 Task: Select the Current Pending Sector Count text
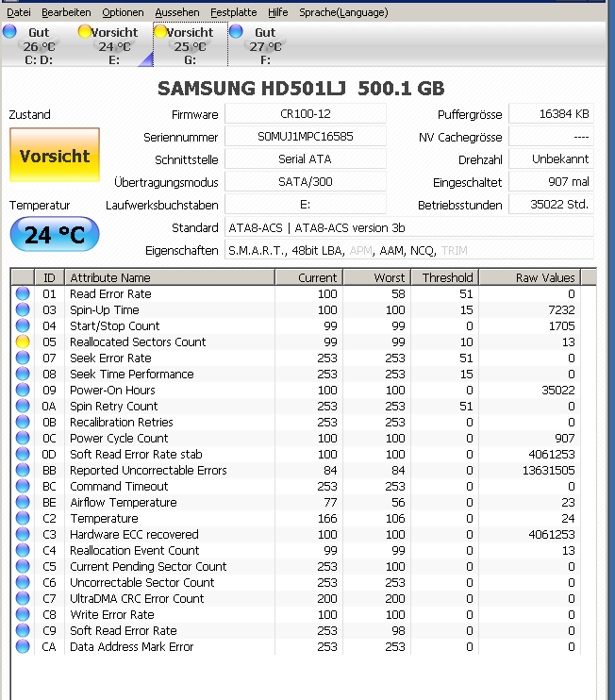click(148, 567)
